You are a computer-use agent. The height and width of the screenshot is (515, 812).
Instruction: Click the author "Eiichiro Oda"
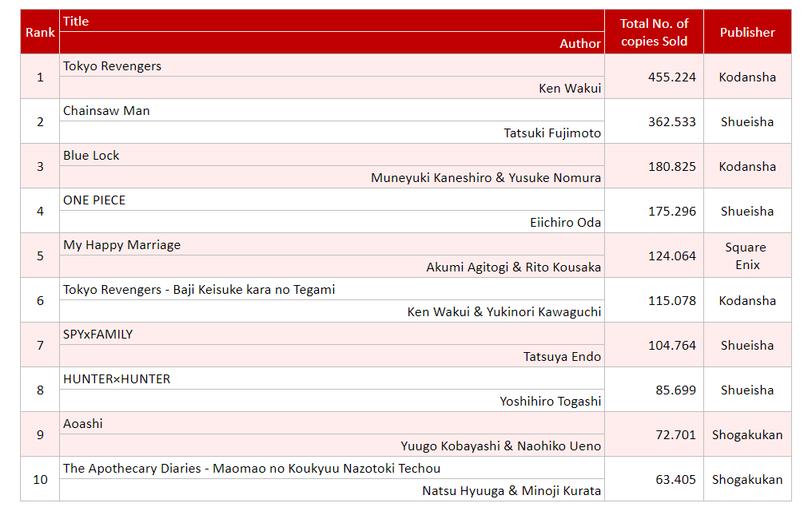pyautogui.click(x=566, y=223)
